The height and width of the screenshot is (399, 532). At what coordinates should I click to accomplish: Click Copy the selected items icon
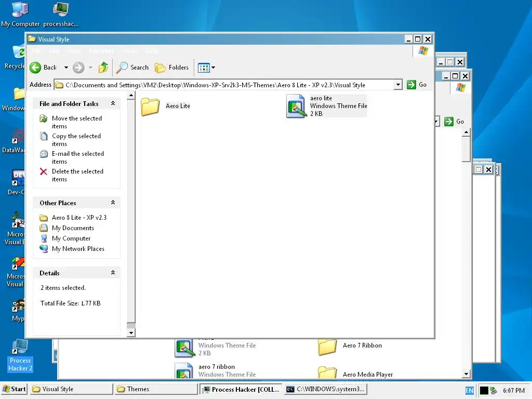click(44, 136)
